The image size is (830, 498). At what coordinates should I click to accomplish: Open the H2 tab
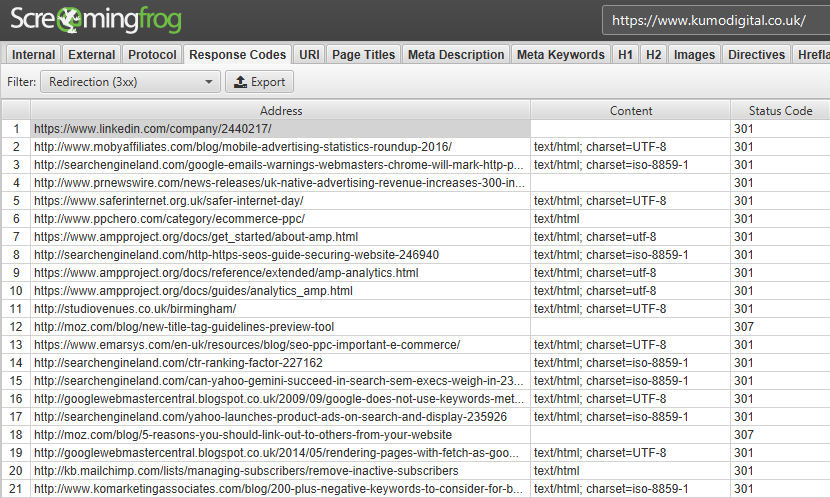tap(653, 55)
